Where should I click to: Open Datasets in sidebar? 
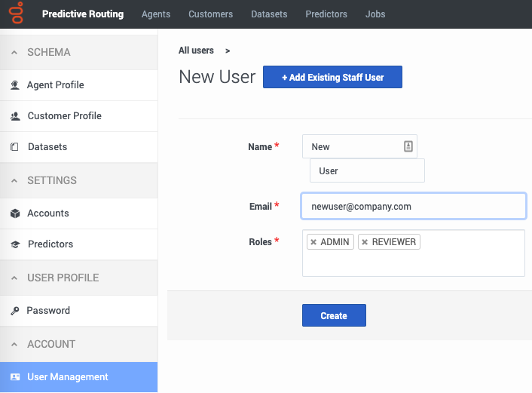click(x=78, y=147)
